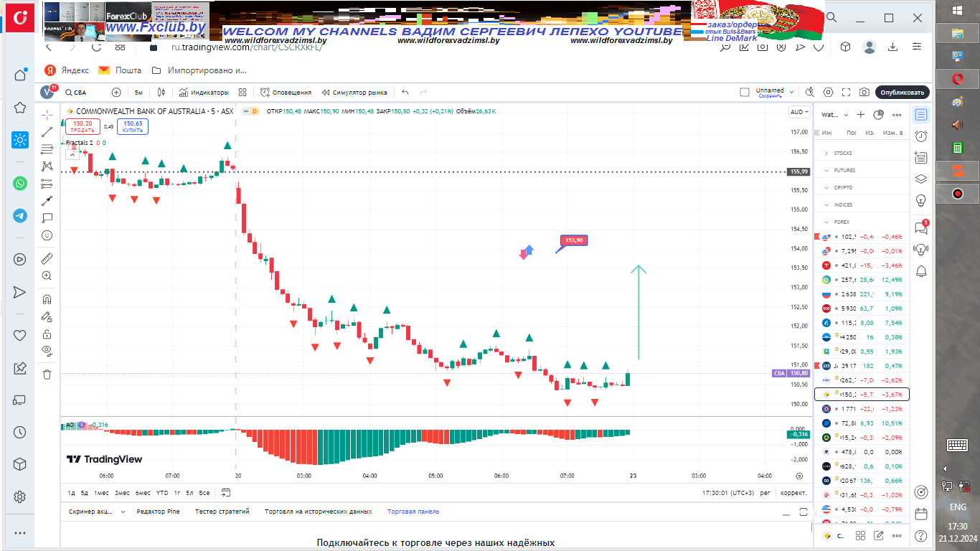
Task: Click the Оповещения alerts button
Action: tap(286, 93)
